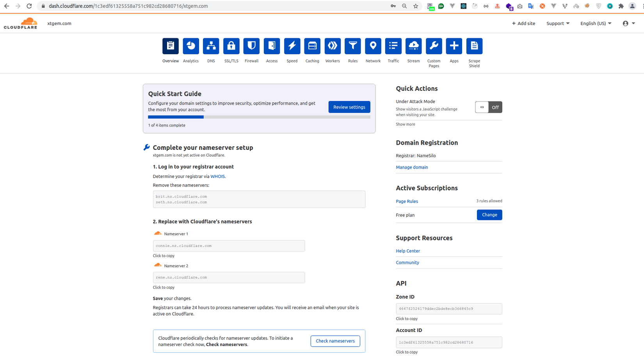Expand the Support dropdown menu
The height and width of the screenshot is (357, 644).
(x=558, y=23)
